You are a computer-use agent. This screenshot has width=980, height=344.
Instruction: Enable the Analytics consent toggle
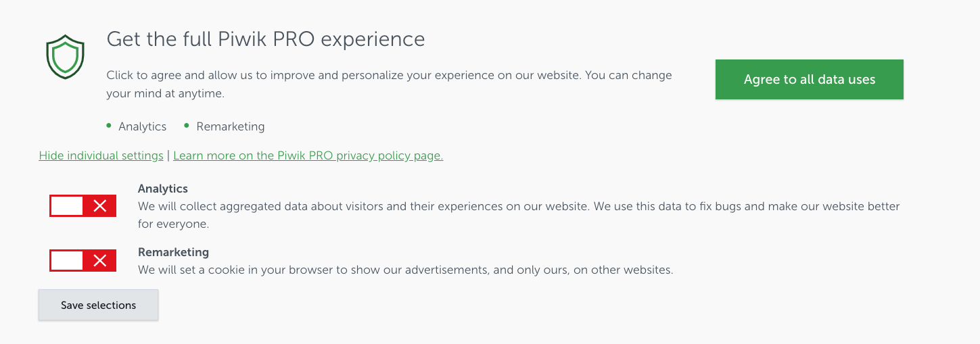[83, 206]
